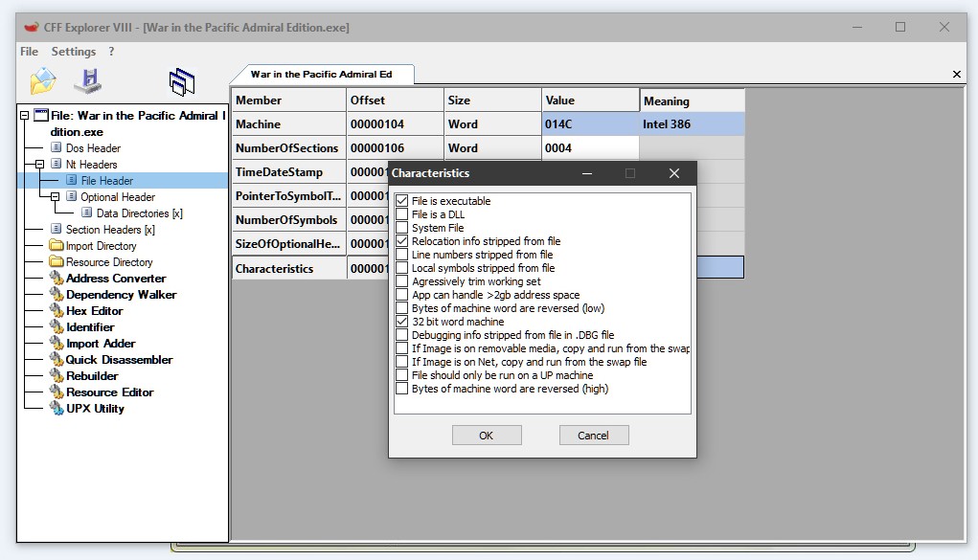Select the Characteristics row member cell
Viewport: 978px width, 560px height.
point(288,268)
